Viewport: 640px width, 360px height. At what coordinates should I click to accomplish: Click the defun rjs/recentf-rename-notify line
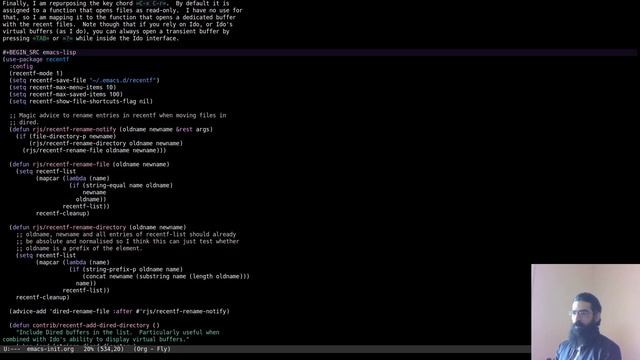point(111,129)
